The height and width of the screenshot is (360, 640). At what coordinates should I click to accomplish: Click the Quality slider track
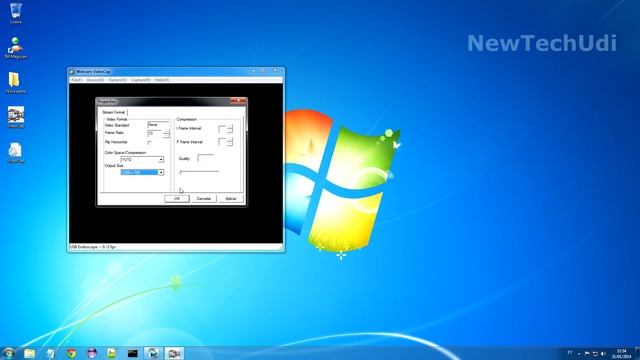(x=199, y=172)
